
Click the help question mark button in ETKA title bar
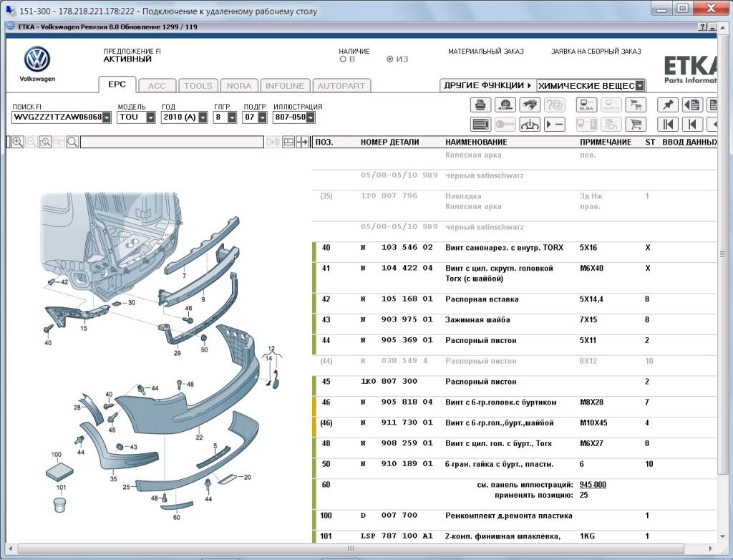click(703, 27)
